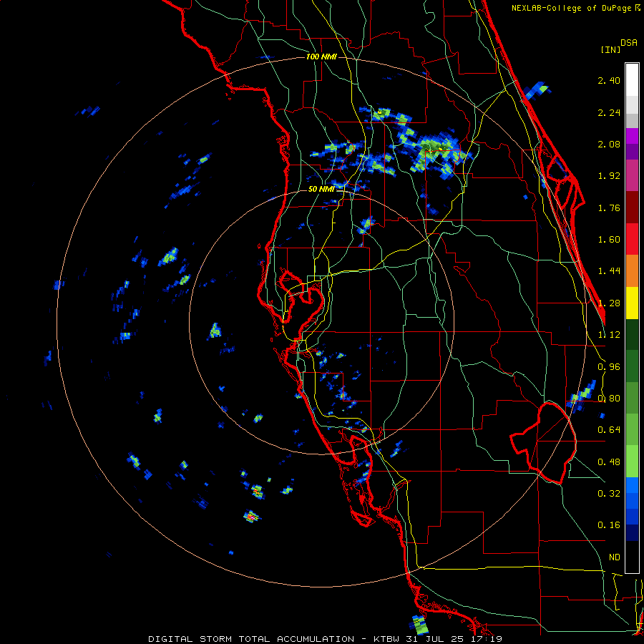This screenshot has width=644, height=644.
Task: Pick the light blue swatch beside 0.32
Action: 632,485
